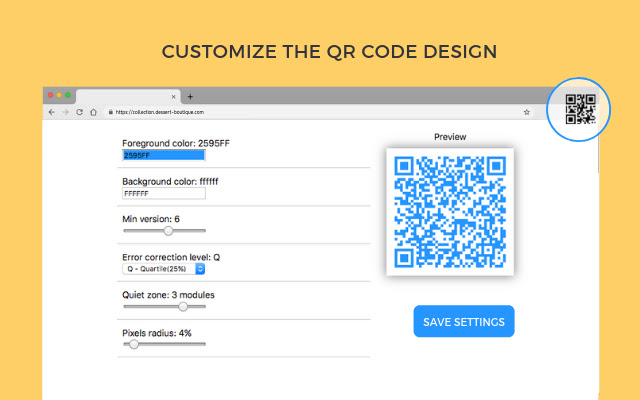Click the browser forward arrow
Screen dimensions: 640x400
65,112
